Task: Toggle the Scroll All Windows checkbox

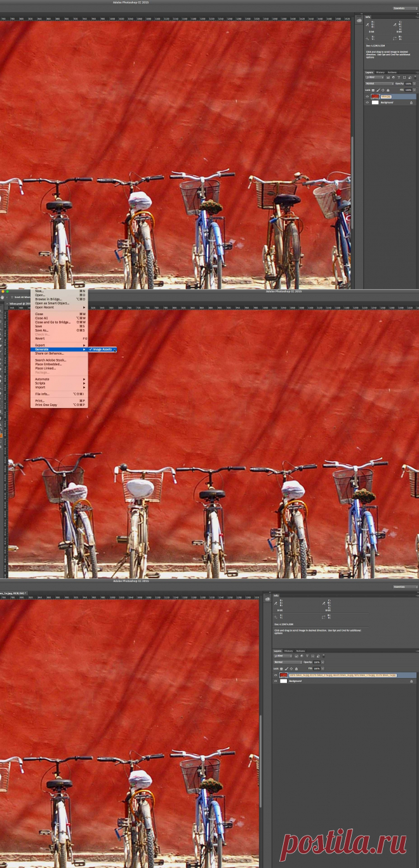Action: click(12, 297)
